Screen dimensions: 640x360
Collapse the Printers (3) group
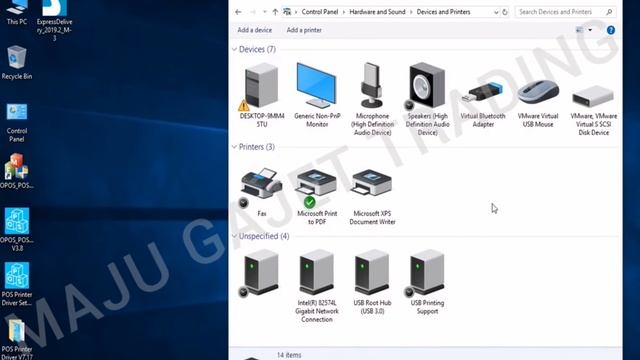[x=234, y=147]
